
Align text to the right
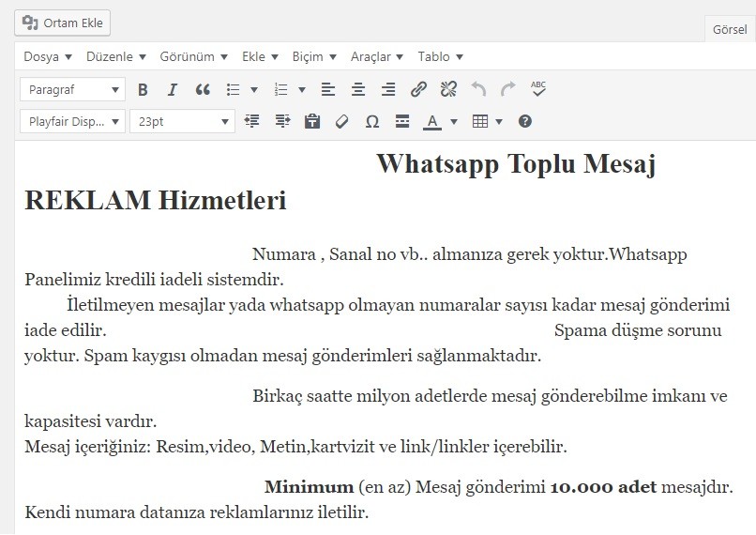[388, 89]
